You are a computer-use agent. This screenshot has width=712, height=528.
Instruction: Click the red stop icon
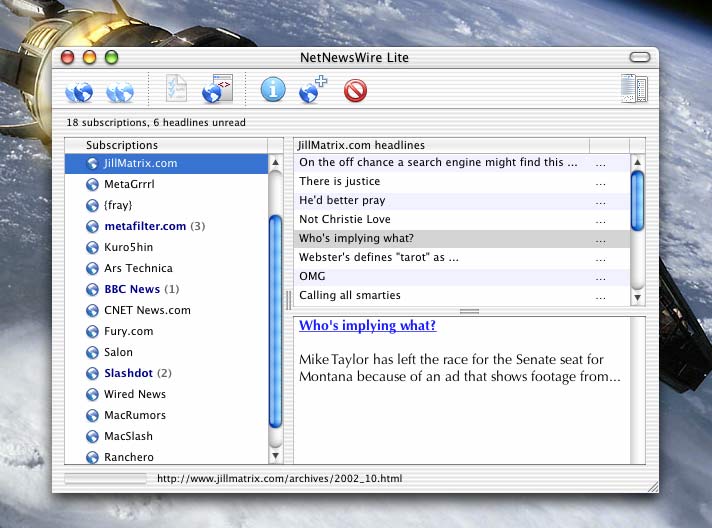point(355,91)
